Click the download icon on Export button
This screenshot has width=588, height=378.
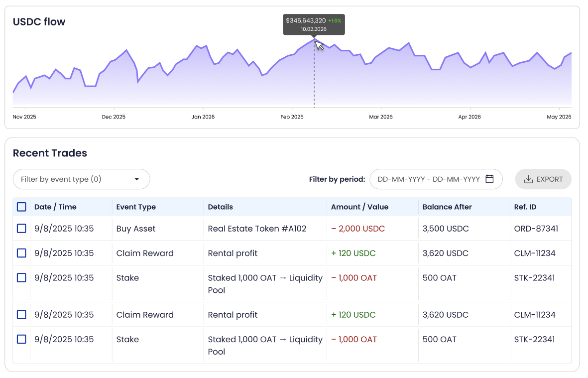[528, 179]
